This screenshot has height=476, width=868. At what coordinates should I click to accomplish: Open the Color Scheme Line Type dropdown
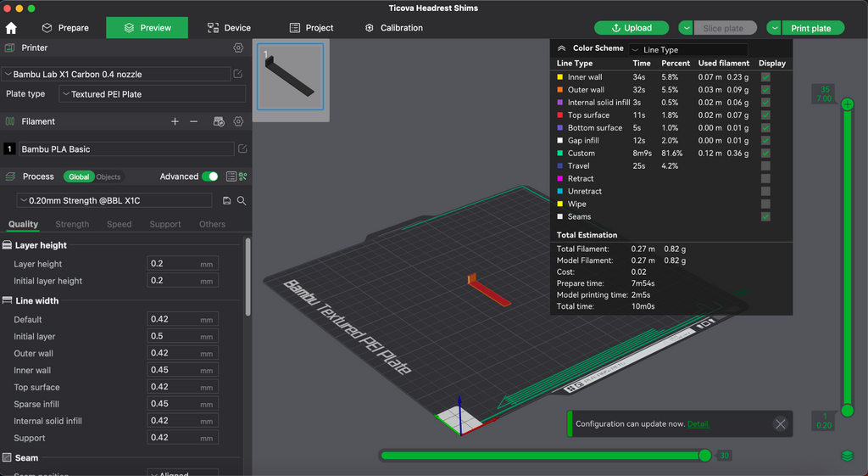point(688,49)
